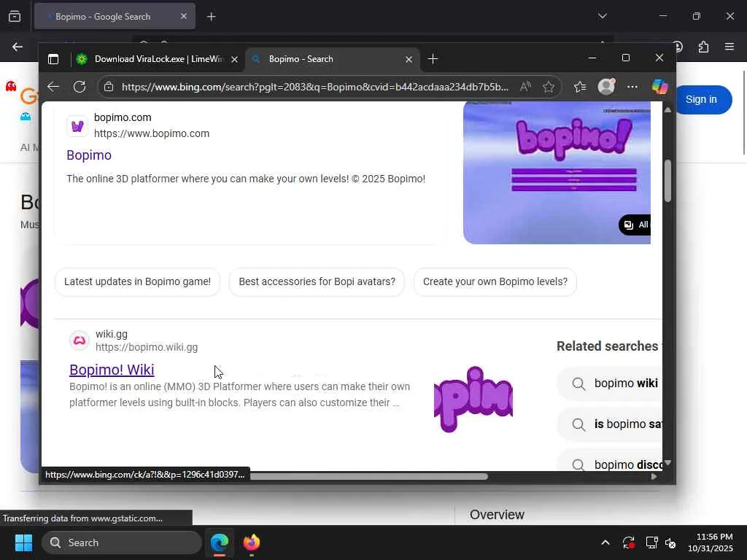
Task: Select Latest updates in Bopimo game suggestion
Action: coord(137,282)
